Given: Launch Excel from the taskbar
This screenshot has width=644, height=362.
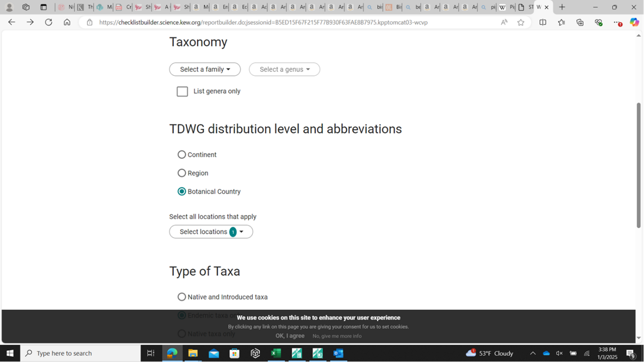Looking at the screenshot, I should (276, 353).
